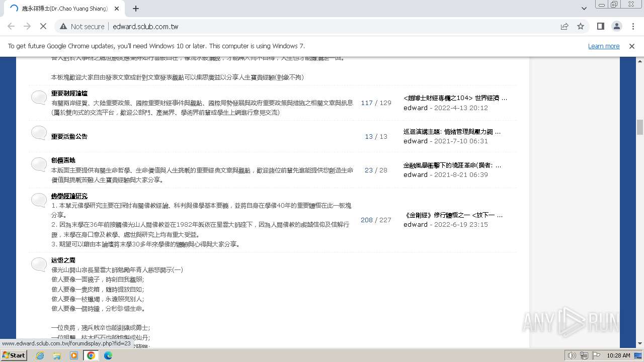Open the 重要活動公告 forum
644x362 pixels.
(x=69, y=136)
